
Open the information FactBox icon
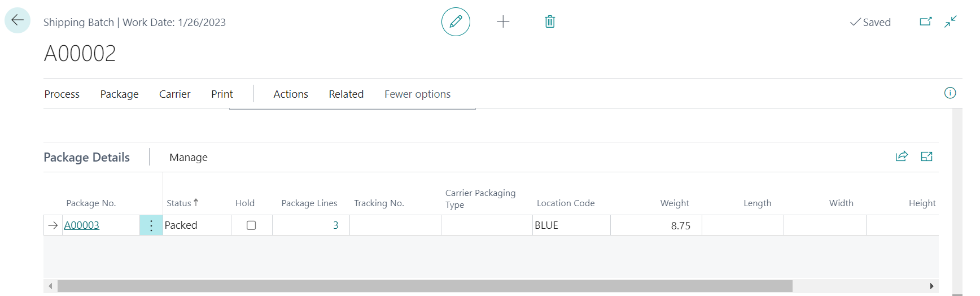(950, 93)
